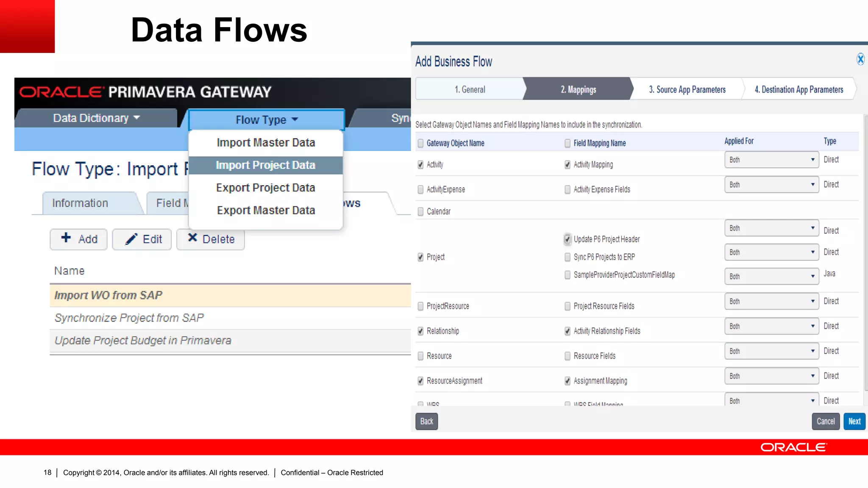Click the Name column header
The image size is (868, 488).
click(70, 271)
